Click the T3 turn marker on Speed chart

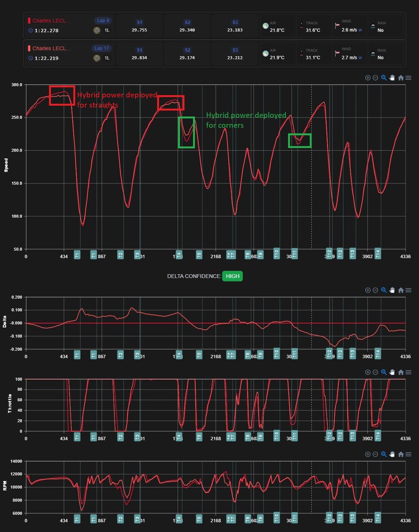(137, 254)
